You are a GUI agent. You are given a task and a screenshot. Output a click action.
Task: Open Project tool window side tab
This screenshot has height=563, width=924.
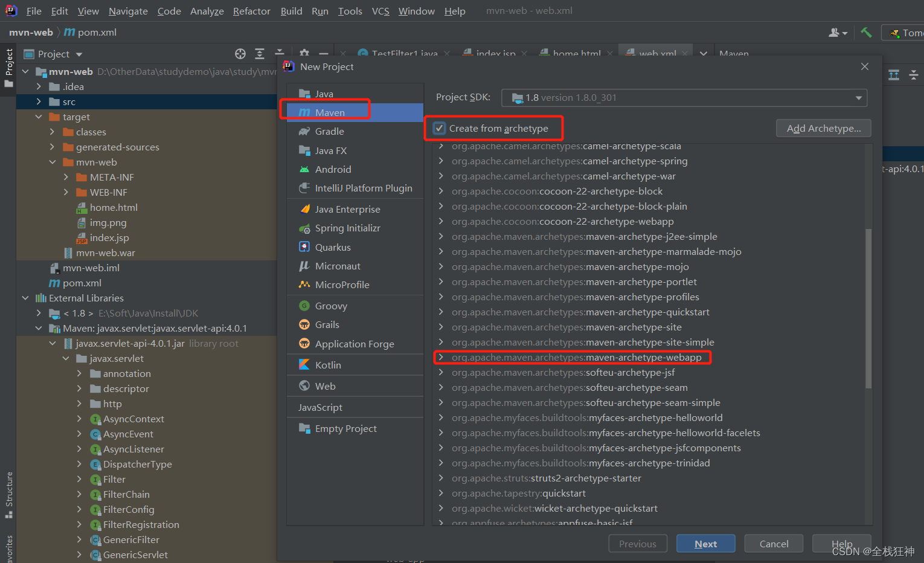tap(8, 68)
